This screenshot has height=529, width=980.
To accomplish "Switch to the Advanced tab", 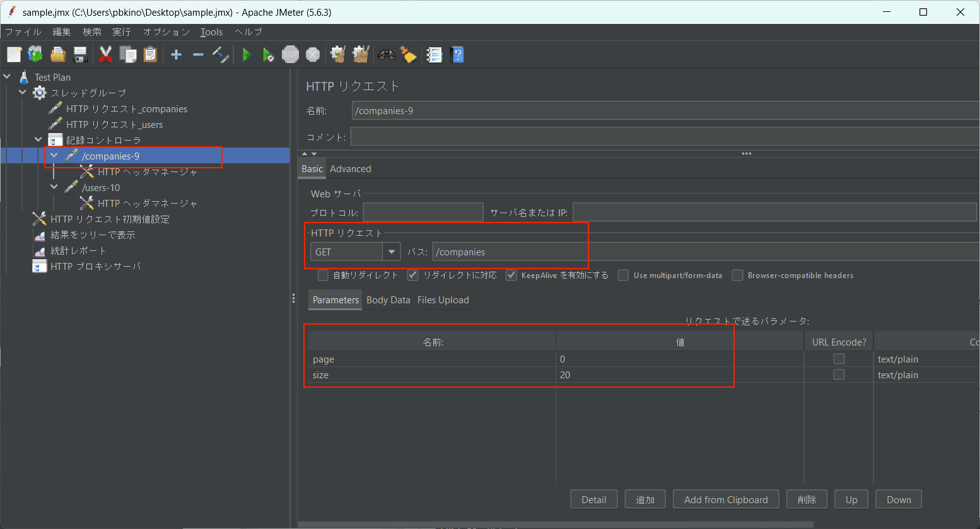I will tap(351, 169).
